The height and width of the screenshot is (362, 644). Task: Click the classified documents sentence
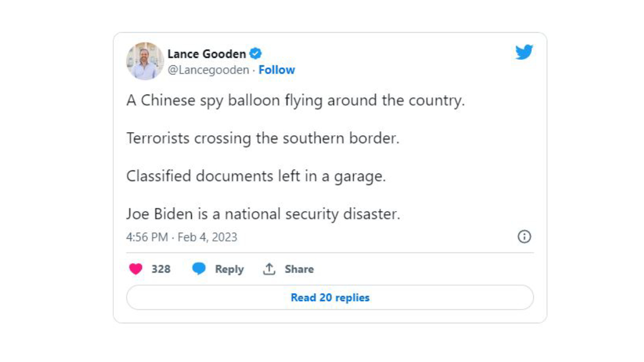(256, 176)
